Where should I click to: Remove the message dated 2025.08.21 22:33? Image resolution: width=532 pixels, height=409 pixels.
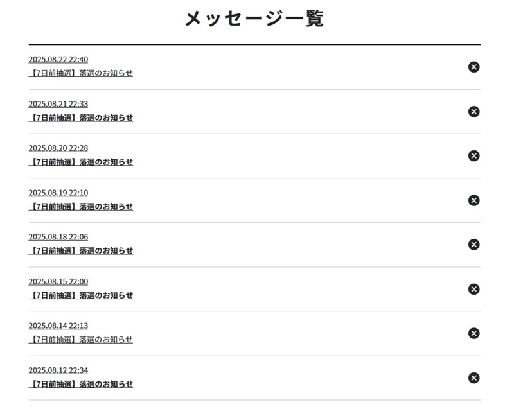pos(474,112)
